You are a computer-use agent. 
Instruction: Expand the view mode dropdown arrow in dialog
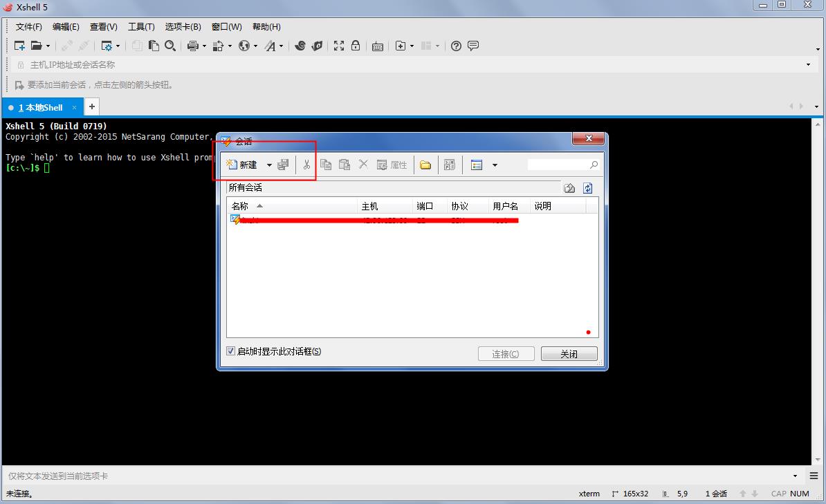click(495, 165)
